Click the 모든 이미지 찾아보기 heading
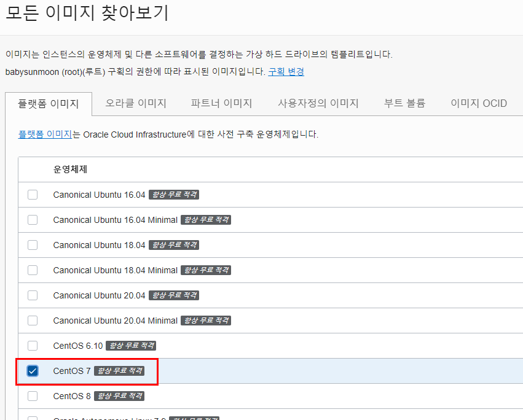Screen dimensions: 523x420 tap(87, 14)
